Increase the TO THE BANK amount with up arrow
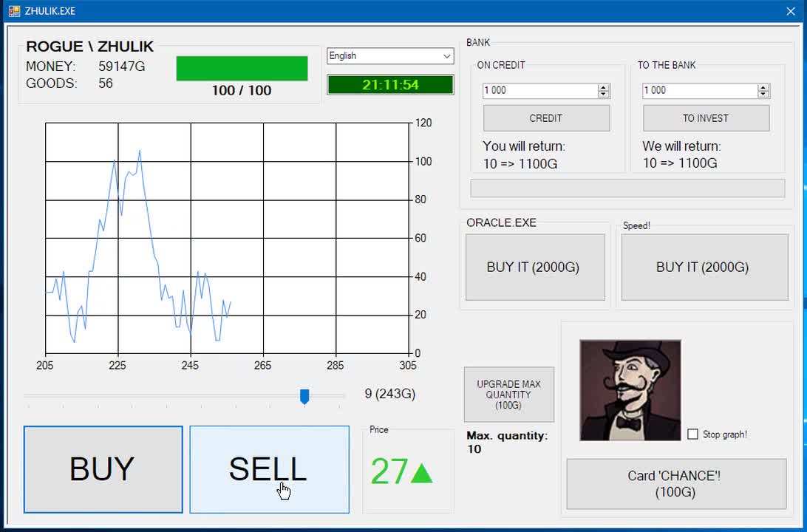Image resolution: width=807 pixels, height=532 pixels. coord(763,87)
